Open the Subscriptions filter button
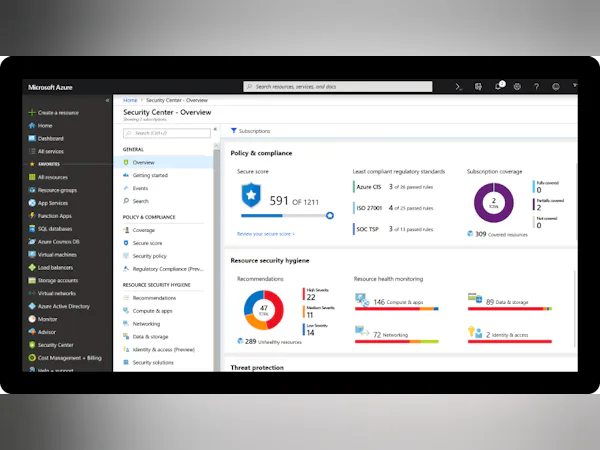This screenshot has width=600, height=450. click(x=251, y=131)
